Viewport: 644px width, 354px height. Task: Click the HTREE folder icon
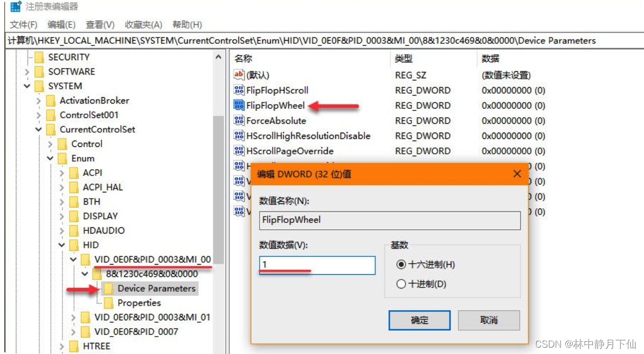click(74, 346)
